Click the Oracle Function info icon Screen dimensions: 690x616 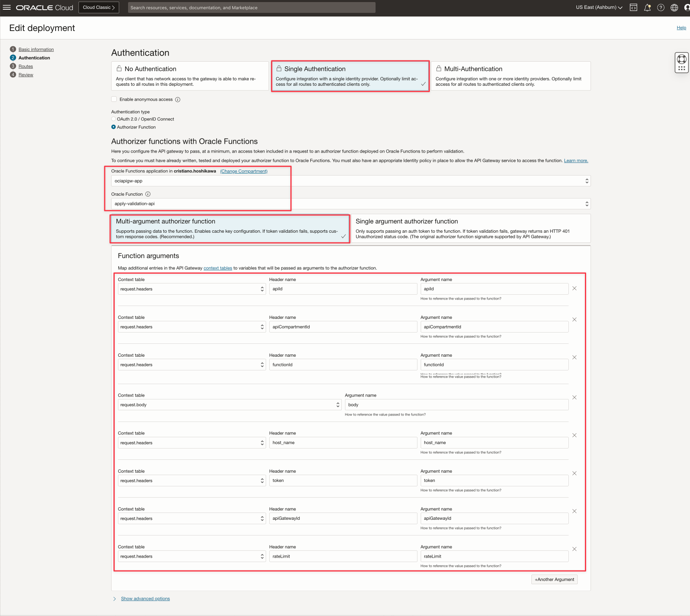pos(148,194)
